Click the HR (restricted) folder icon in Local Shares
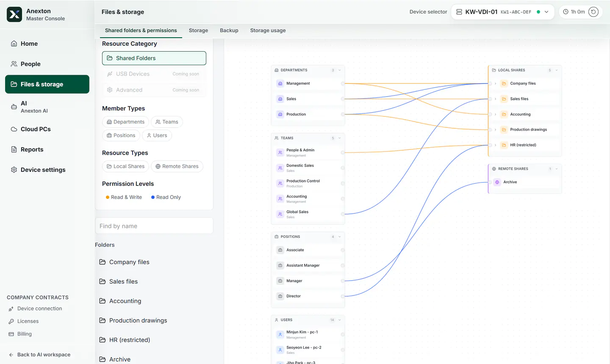The width and height of the screenshot is (610, 364). (x=504, y=145)
